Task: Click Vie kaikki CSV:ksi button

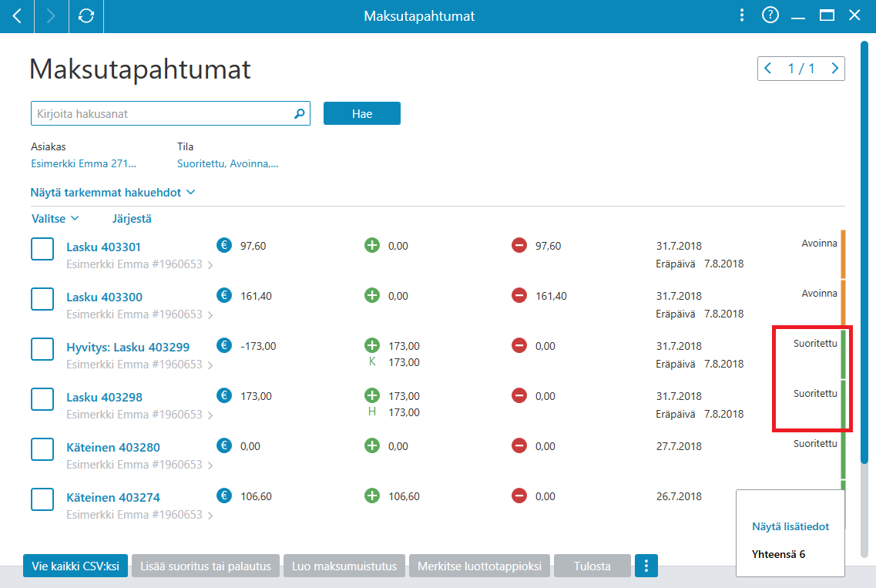Action: (76, 566)
